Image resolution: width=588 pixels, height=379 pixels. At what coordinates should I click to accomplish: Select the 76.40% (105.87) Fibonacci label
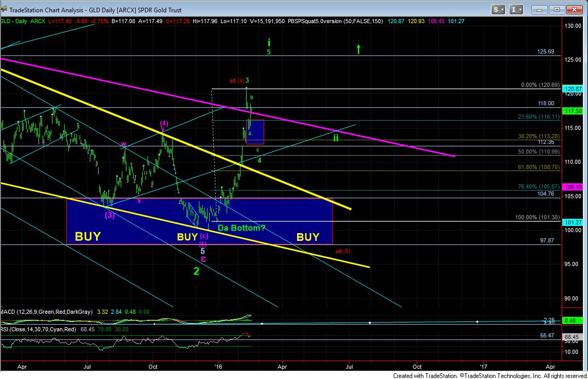click(539, 186)
